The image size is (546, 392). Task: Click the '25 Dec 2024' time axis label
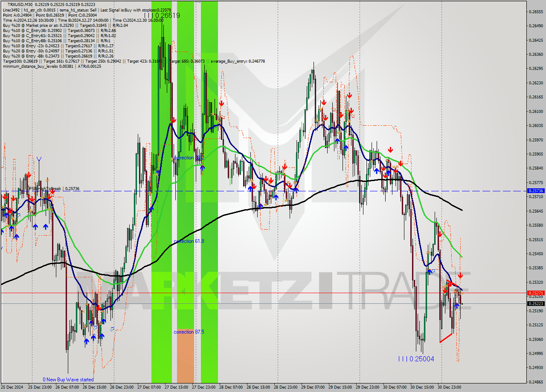13,387
